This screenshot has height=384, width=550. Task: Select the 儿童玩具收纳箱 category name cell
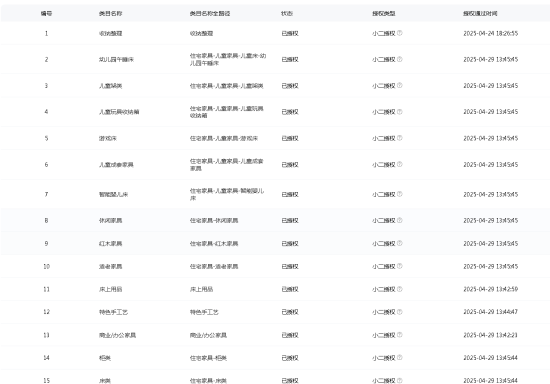tap(119, 112)
